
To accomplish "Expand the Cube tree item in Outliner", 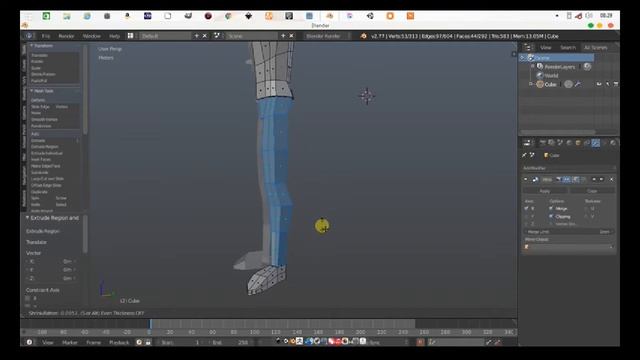I will click(x=531, y=84).
